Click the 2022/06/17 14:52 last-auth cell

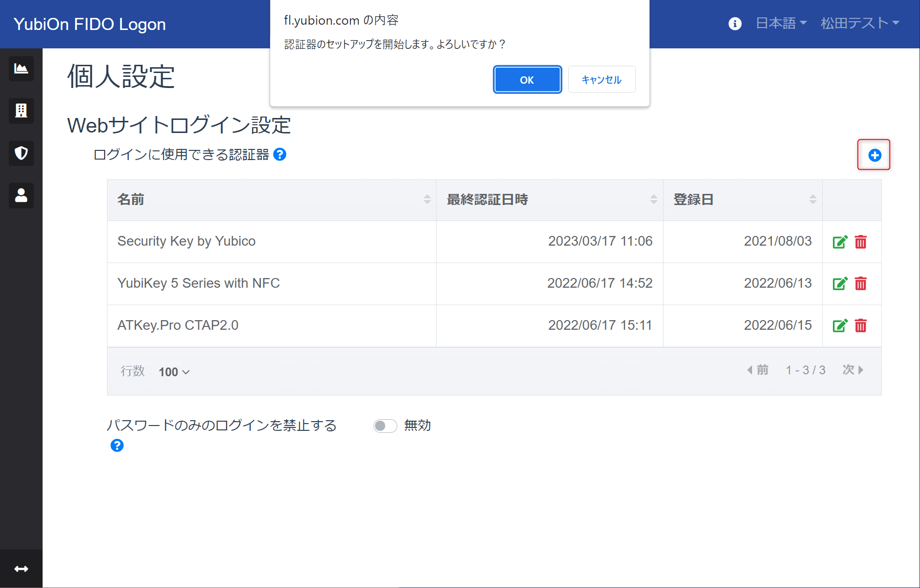[550, 283]
